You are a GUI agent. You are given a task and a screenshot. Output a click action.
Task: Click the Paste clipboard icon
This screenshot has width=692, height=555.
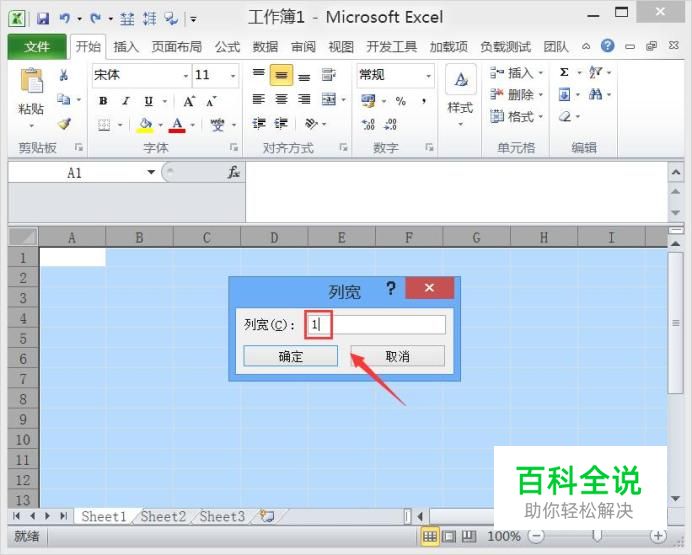pyautogui.click(x=31, y=81)
